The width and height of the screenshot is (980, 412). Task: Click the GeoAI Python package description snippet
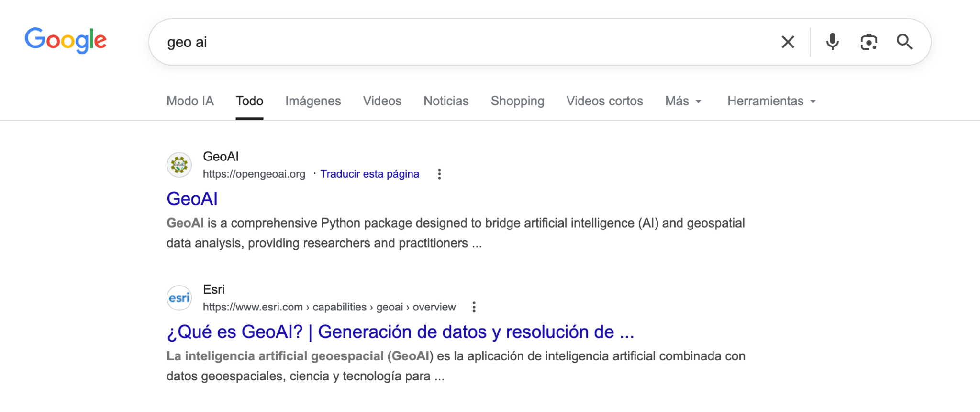(x=456, y=233)
